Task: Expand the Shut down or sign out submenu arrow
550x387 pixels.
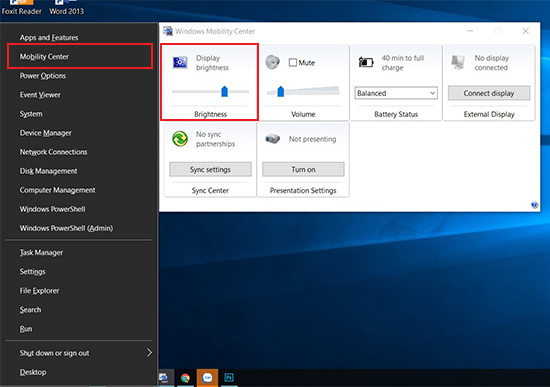Action: 149,353
